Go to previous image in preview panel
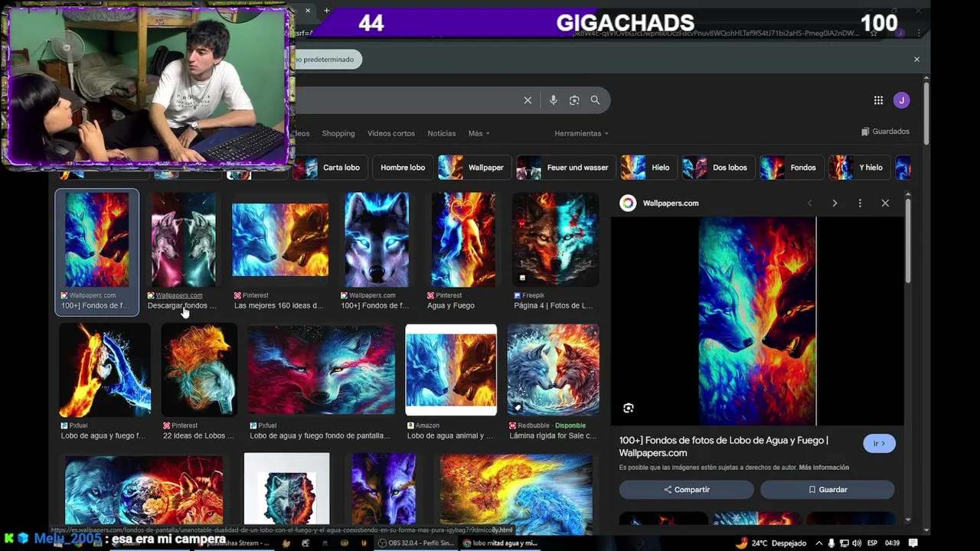This screenshot has width=980, height=551. (x=809, y=203)
